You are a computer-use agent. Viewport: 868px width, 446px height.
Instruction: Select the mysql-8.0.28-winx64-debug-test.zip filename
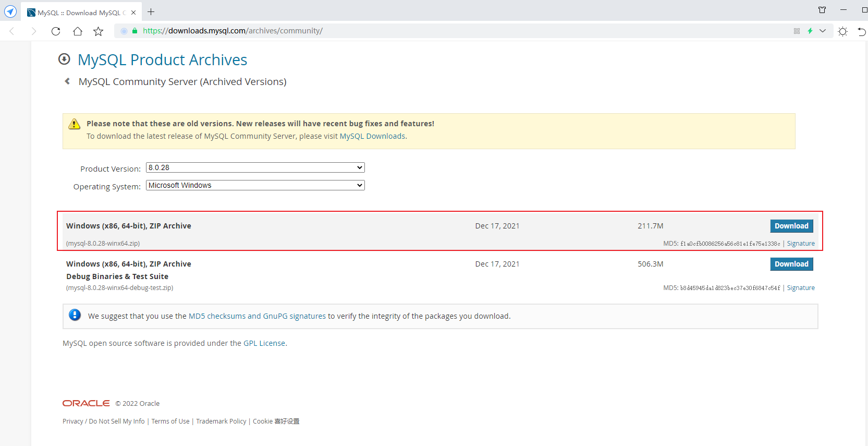(x=119, y=288)
